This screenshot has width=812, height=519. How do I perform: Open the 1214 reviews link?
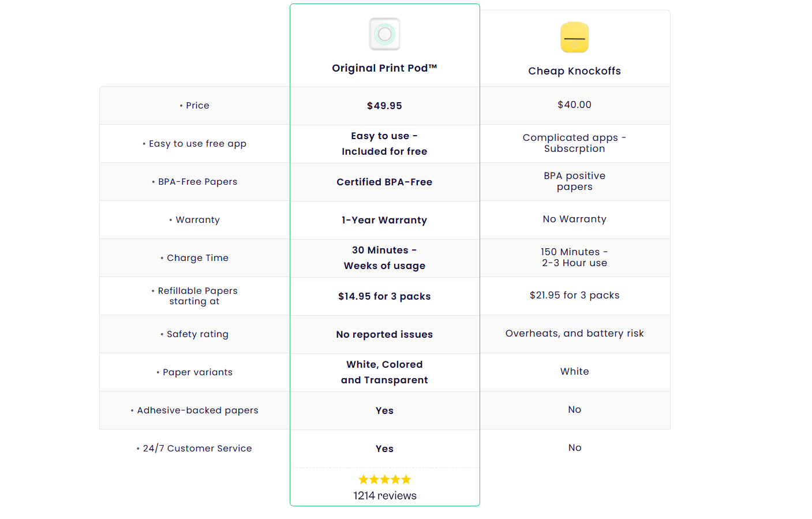(384, 495)
